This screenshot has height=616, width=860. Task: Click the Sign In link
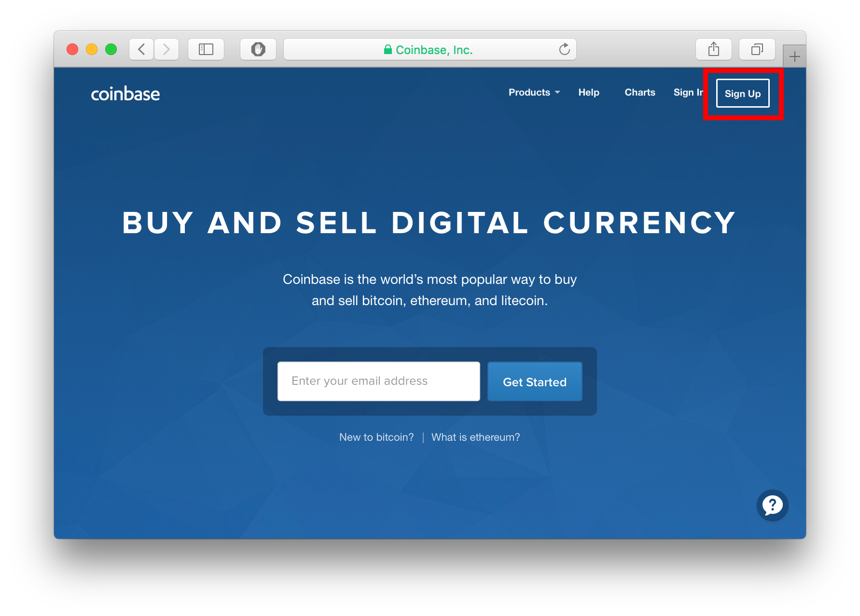(689, 92)
